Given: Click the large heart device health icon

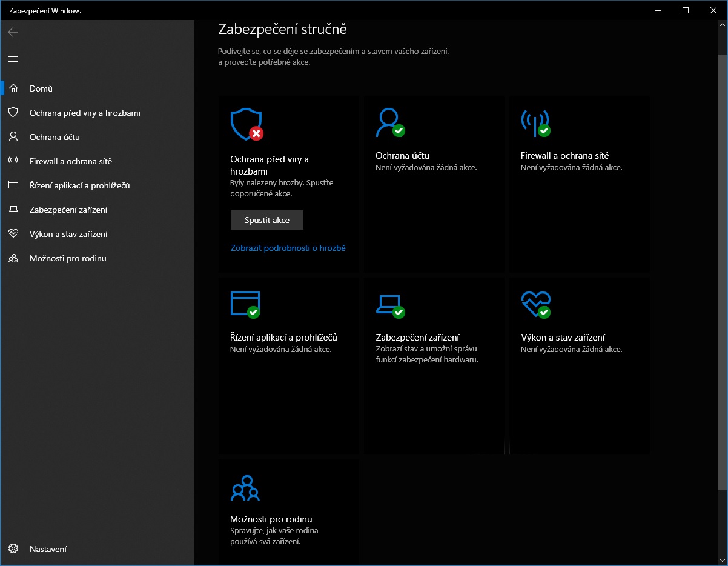Looking at the screenshot, I should coord(535,305).
